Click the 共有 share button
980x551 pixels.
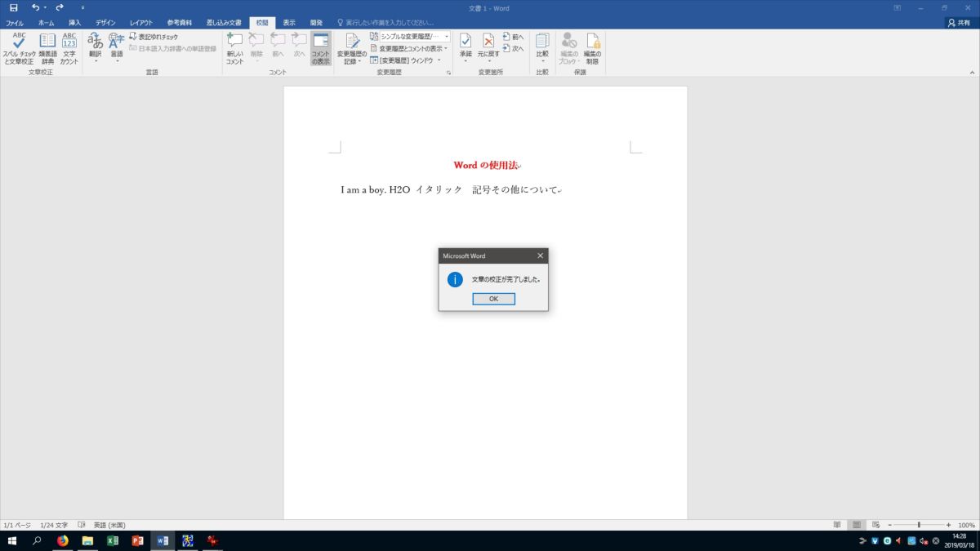pyautogui.click(x=960, y=23)
